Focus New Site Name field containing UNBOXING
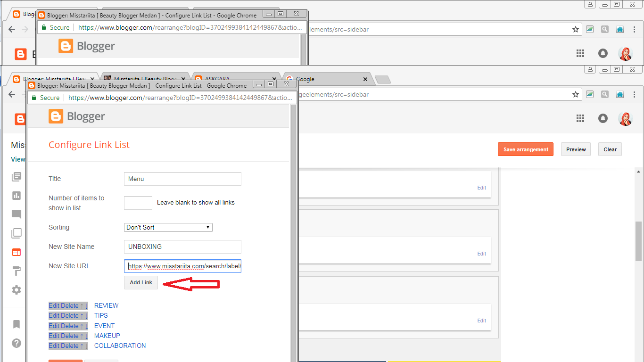The height and width of the screenshot is (362, 644). (182, 247)
